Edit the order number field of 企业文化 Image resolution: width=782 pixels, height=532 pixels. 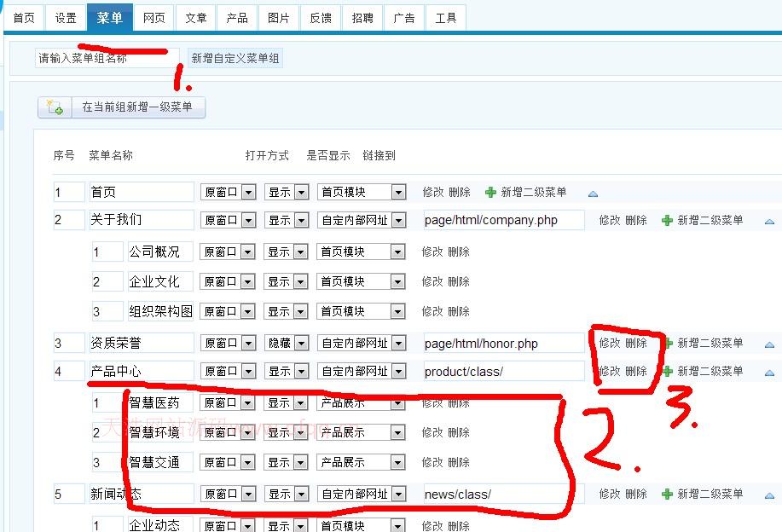107,281
